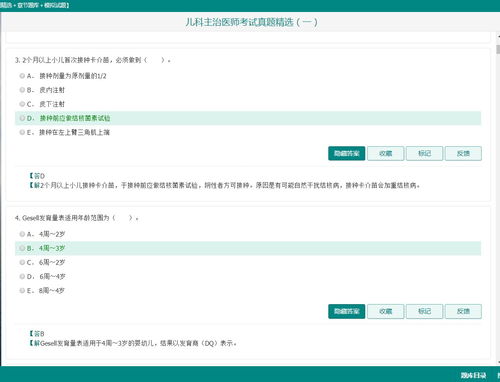This screenshot has height=382, width=500.
Task: Click question 4 explanation mentioning DQ
Action: [x=133, y=343]
